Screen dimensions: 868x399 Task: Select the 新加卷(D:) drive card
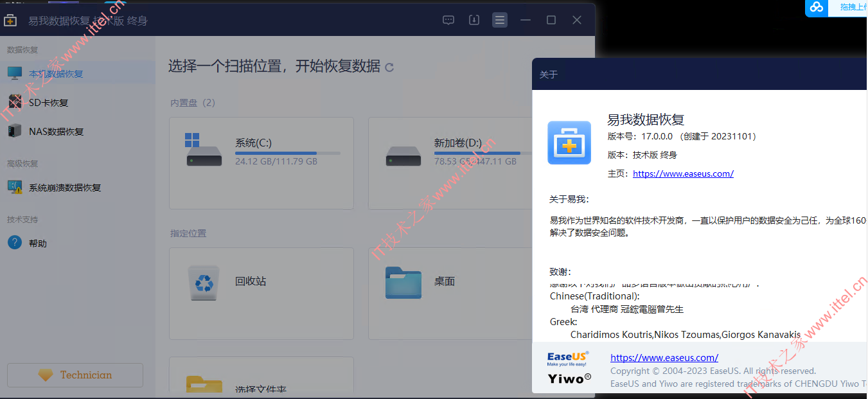click(450, 163)
